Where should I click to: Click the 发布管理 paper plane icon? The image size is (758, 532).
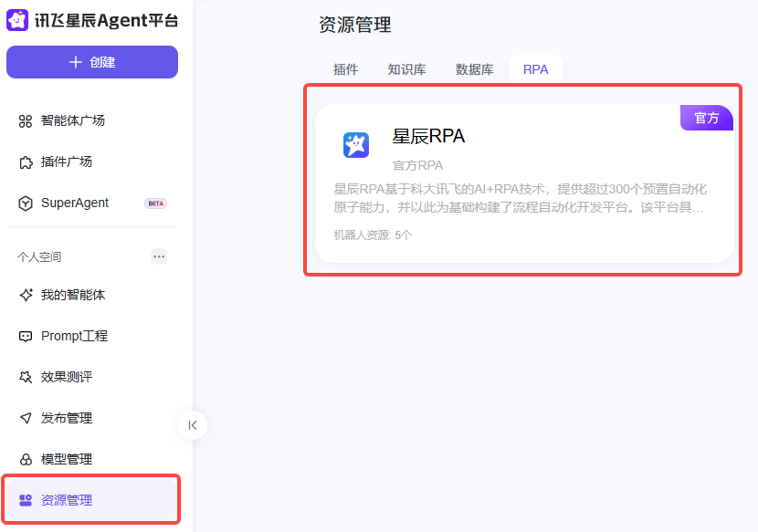click(x=26, y=418)
